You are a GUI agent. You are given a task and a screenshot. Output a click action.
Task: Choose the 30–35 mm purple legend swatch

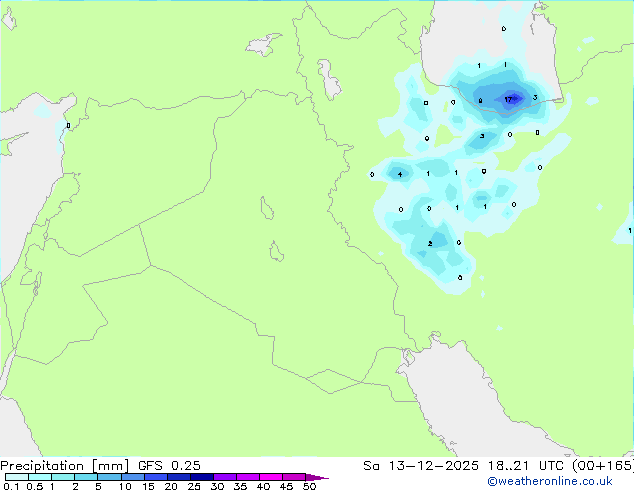(x=225, y=477)
